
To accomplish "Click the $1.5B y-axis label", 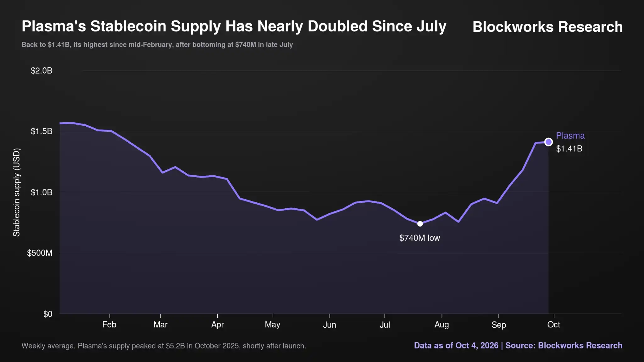I will [x=42, y=131].
